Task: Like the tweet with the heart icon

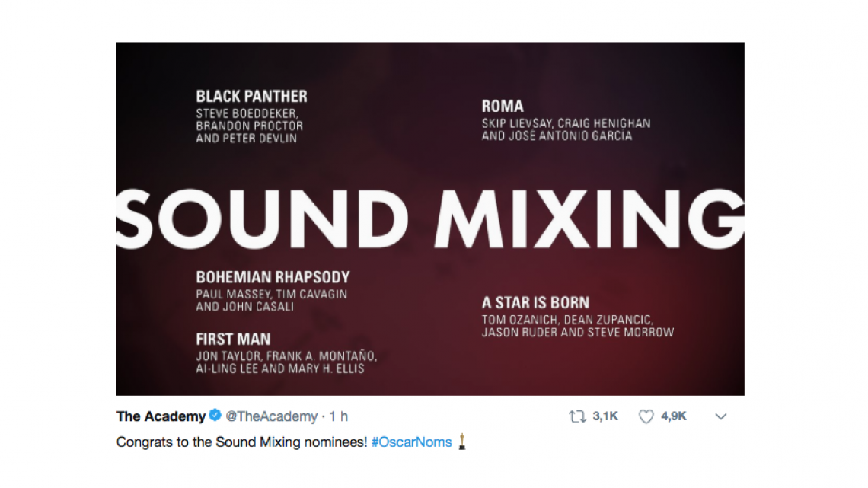Action: (x=646, y=416)
